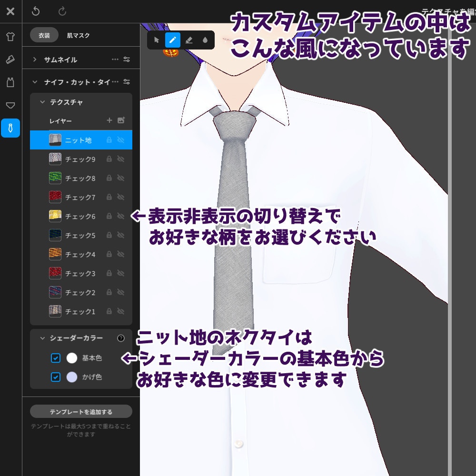
Task: Select the Blur tool
Action: [205, 40]
